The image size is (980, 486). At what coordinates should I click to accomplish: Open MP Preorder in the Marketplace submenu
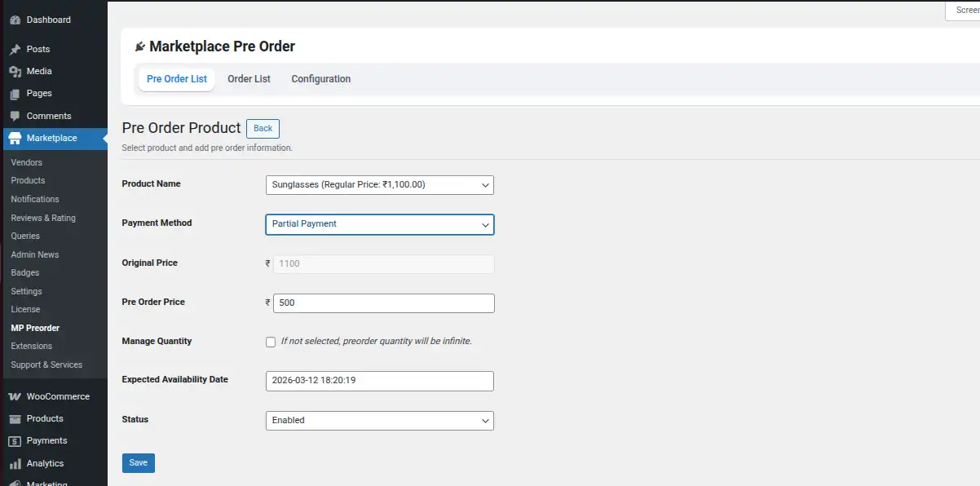click(34, 327)
